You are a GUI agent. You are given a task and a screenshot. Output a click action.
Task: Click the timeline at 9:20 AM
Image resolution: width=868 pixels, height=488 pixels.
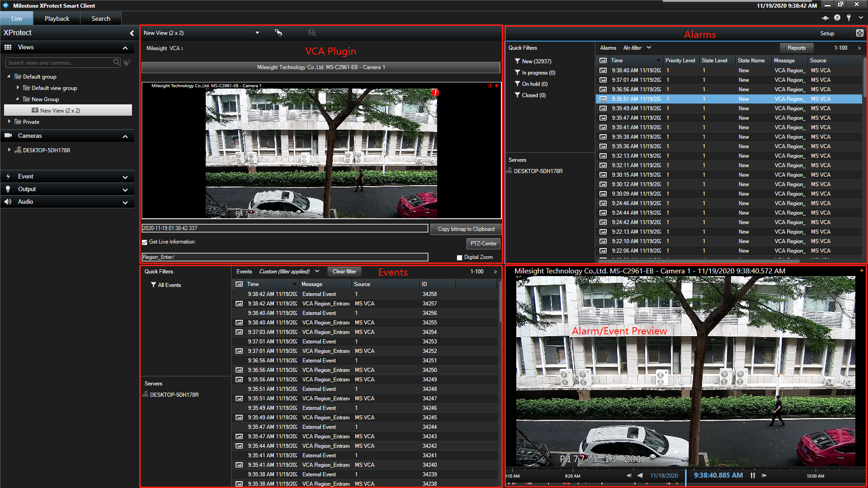tap(572, 476)
